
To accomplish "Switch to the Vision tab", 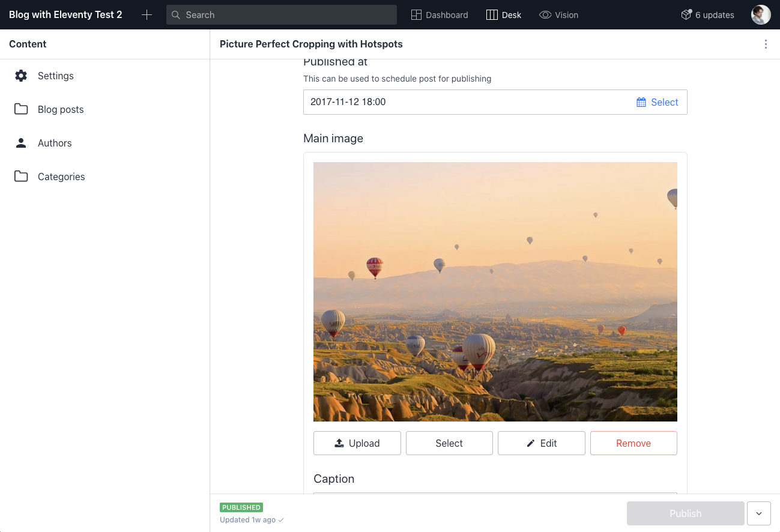I will click(x=558, y=14).
